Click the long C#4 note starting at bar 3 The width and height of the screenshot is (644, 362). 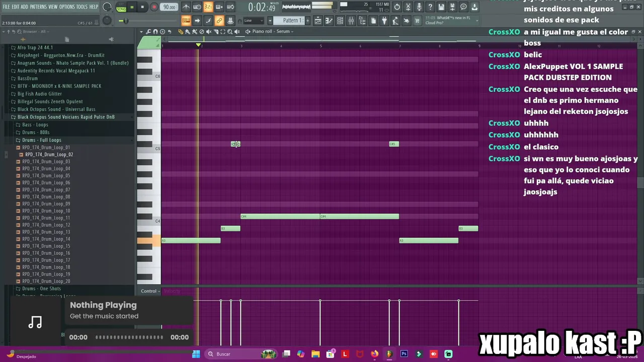click(x=280, y=217)
